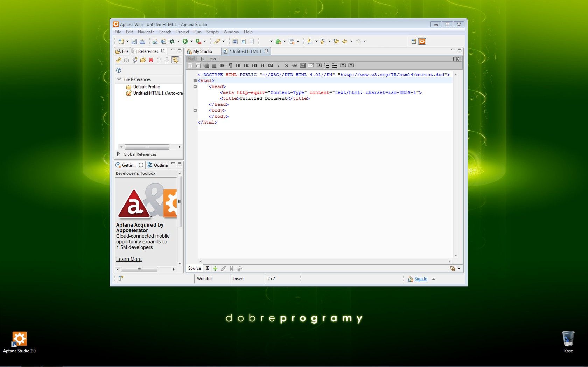Screen dimensions: 588x367
Task: Click the Debug bug icon
Action: tap(172, 41)
